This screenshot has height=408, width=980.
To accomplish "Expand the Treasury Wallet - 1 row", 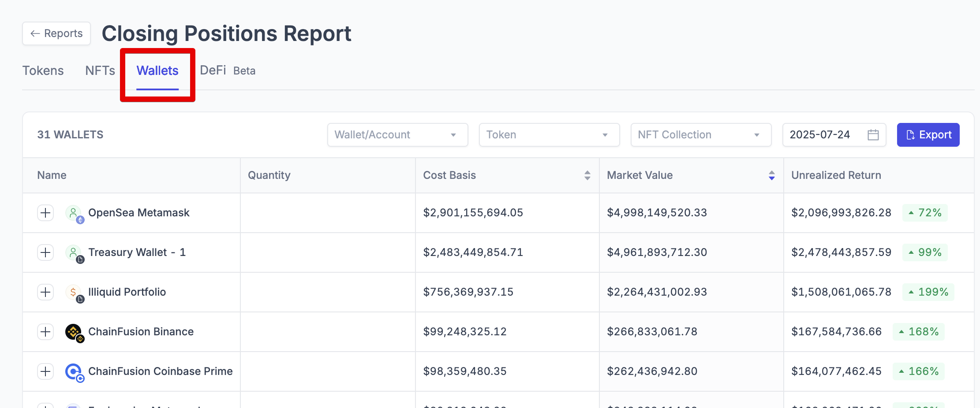I will tap(45, 252).
